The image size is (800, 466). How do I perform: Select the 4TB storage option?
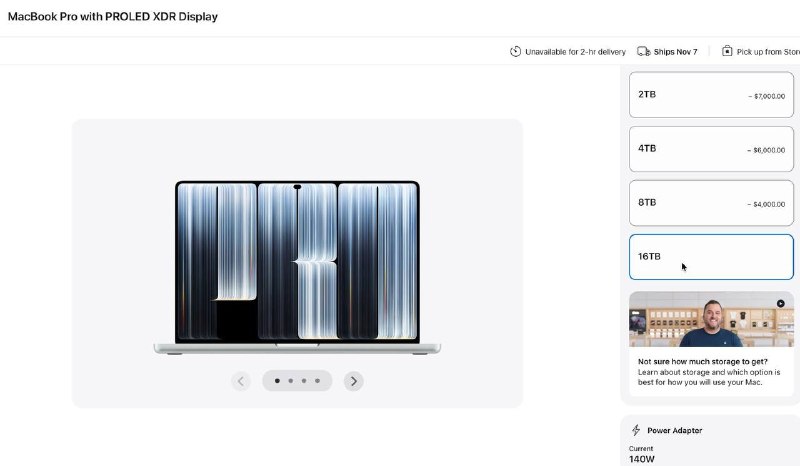point(711,149)
